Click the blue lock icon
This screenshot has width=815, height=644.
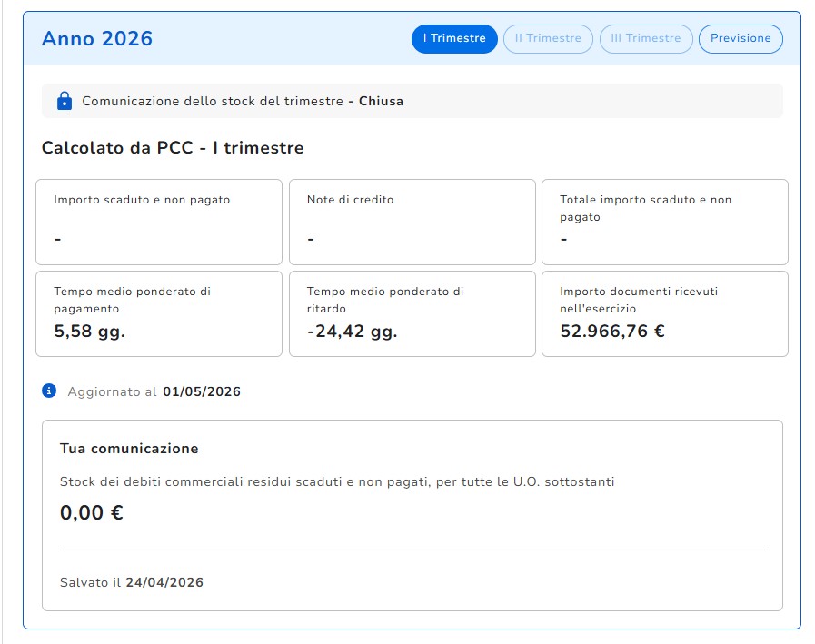pos(65,101)
